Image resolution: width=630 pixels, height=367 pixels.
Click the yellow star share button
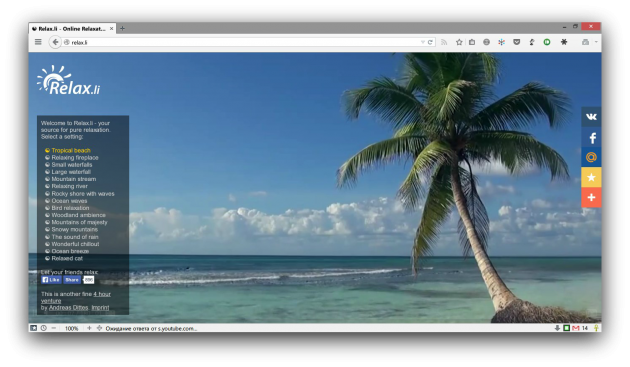pos(591,177)
